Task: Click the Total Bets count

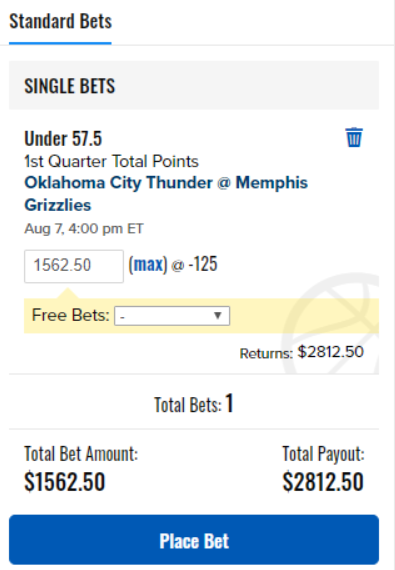Action: tap(229, 404)
